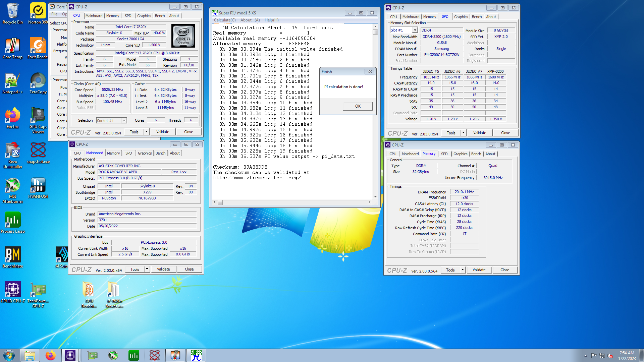Expand the Slot #1 memory slot dropdown
Image resolution: width=644 pixels, height=362 pixels.
click(415, 30)
